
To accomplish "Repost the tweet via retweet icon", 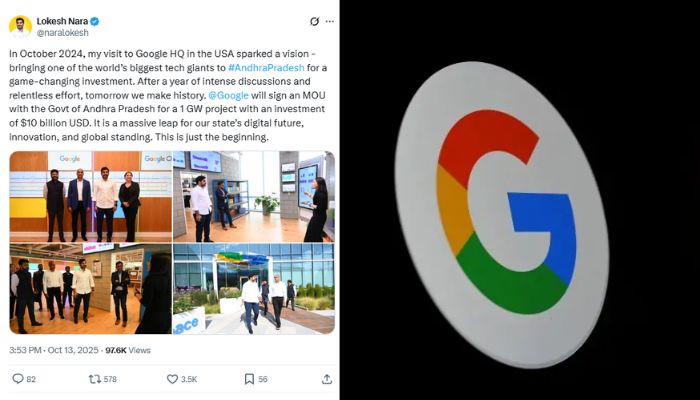I will tap(95, 379).
